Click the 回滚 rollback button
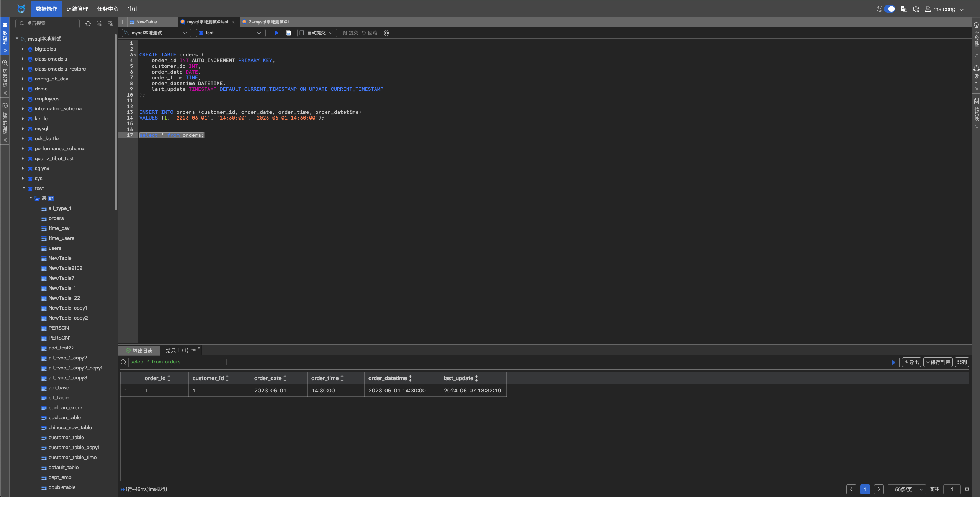Viewport: 980px width, 507px height. point(370,33)
